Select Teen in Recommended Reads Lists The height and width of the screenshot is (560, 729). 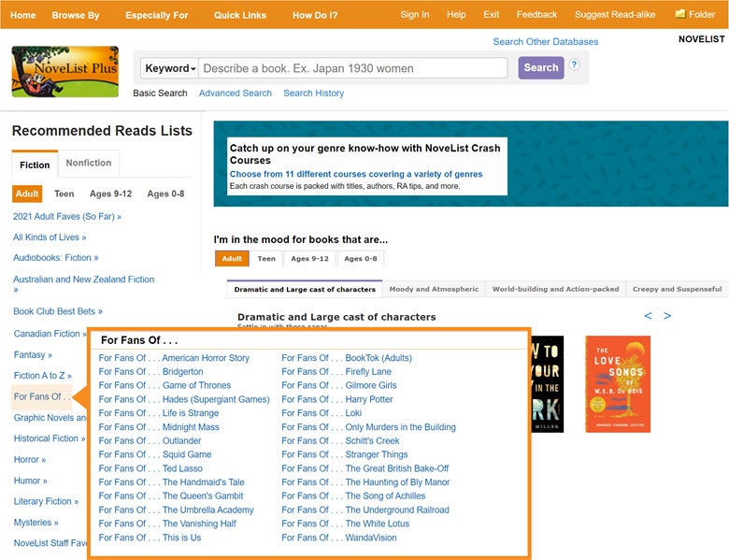click(x=64, y=194)
